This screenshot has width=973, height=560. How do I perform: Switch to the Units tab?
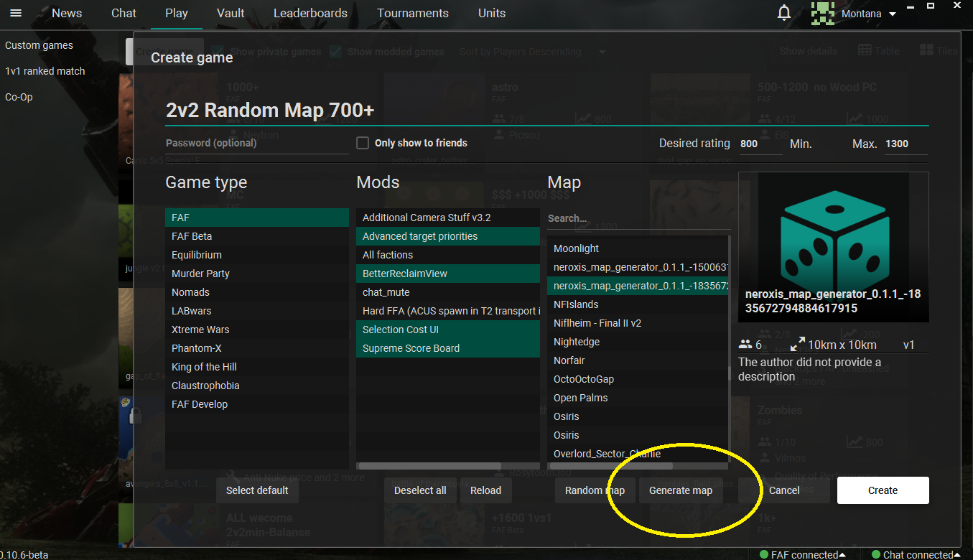click(492, 13)
